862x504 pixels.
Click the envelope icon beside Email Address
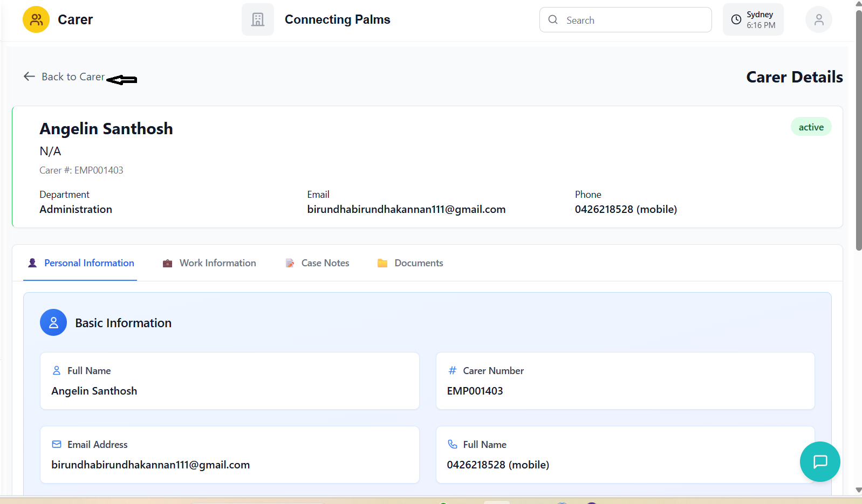click(57, 444)
